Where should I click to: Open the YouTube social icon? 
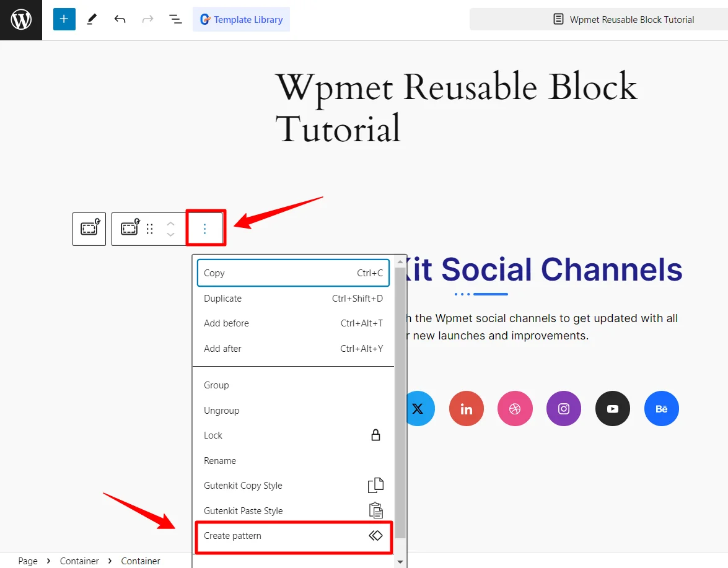click(612, 408)
